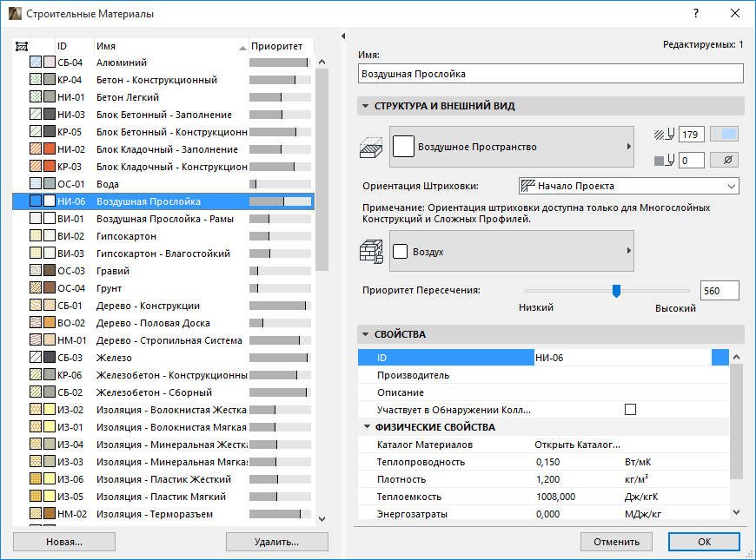Click the ID value НИ-06 in properties
Image resolution: width=756 pixels, height=560 pixels.
point(549,358)
